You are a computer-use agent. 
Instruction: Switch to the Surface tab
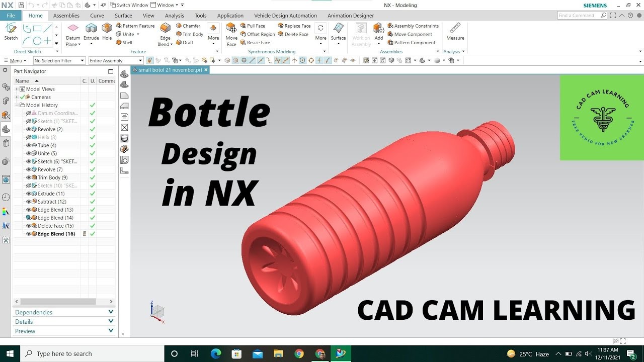click(123, 16)
